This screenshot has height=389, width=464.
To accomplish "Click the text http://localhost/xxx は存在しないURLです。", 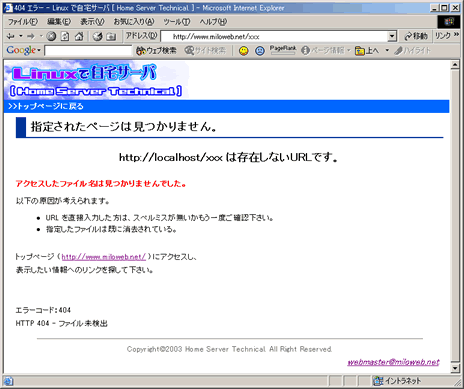I will 228,157.
